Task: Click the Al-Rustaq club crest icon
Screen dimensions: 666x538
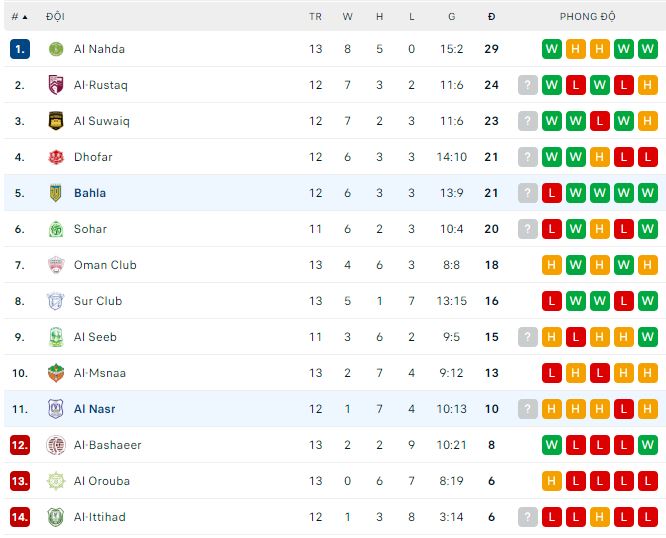Action: 56,85
